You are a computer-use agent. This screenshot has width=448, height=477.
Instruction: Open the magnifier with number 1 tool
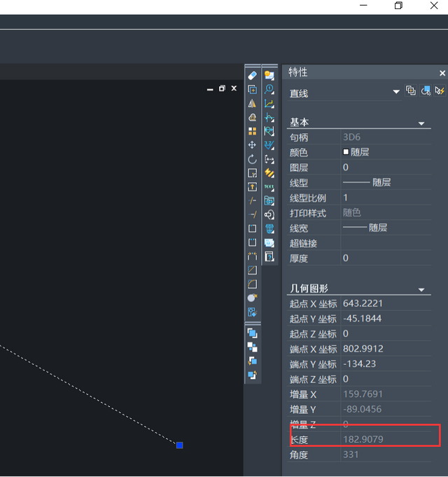269,90
